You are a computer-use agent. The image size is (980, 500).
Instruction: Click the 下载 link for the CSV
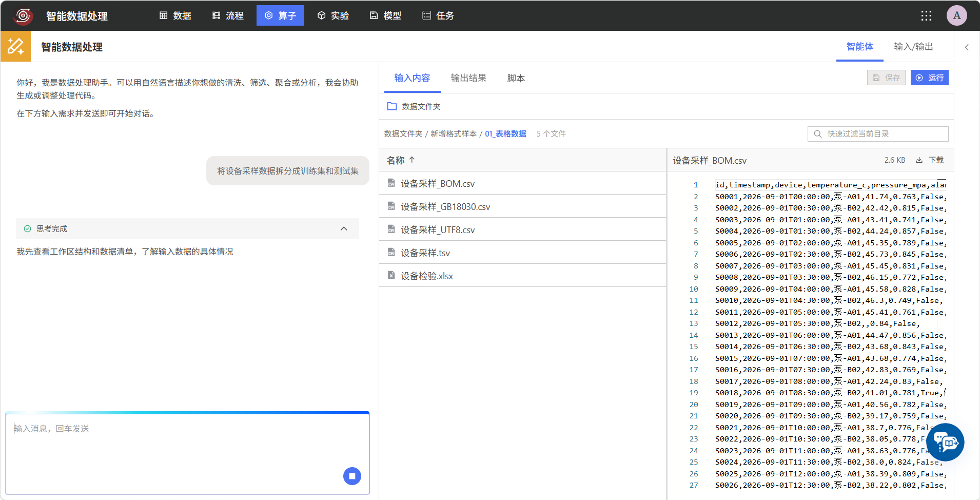(x=936, y=160)
